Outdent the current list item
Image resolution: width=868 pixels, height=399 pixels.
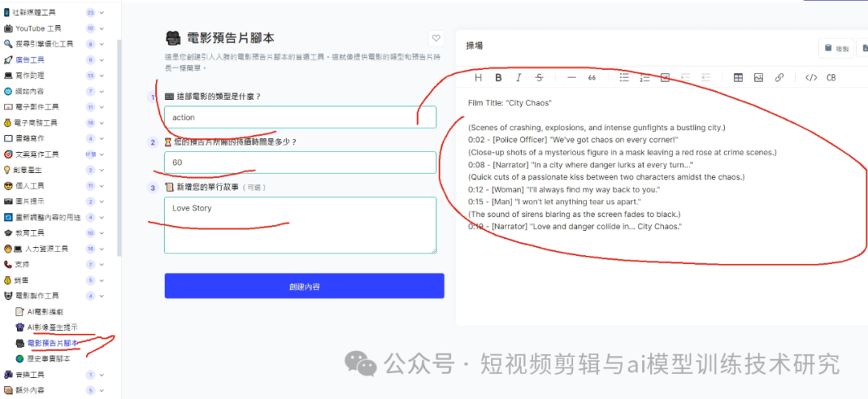(x=706, y=77)
